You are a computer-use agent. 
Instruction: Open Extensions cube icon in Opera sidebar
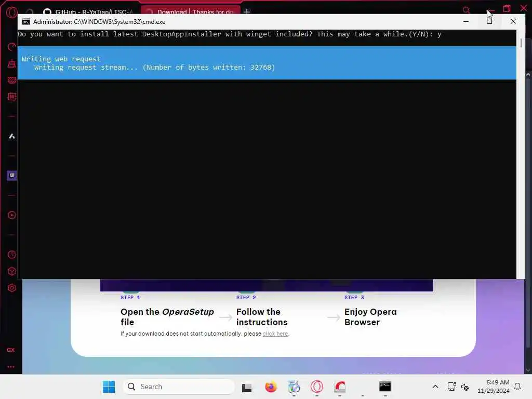point(12,271)
